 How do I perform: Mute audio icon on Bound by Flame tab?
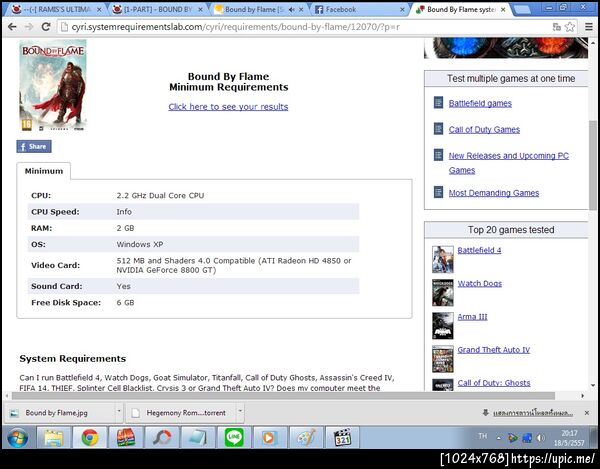coord(292,10)
